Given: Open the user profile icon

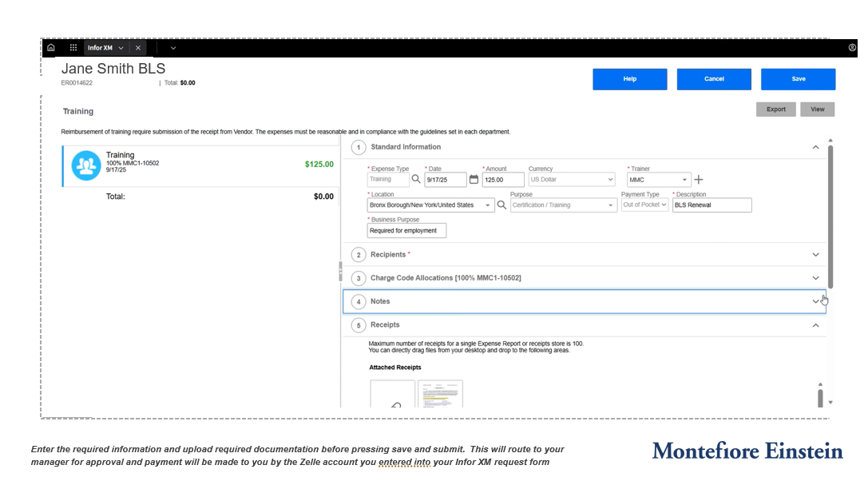Looking at the screenshot, I should coord(852,48).
